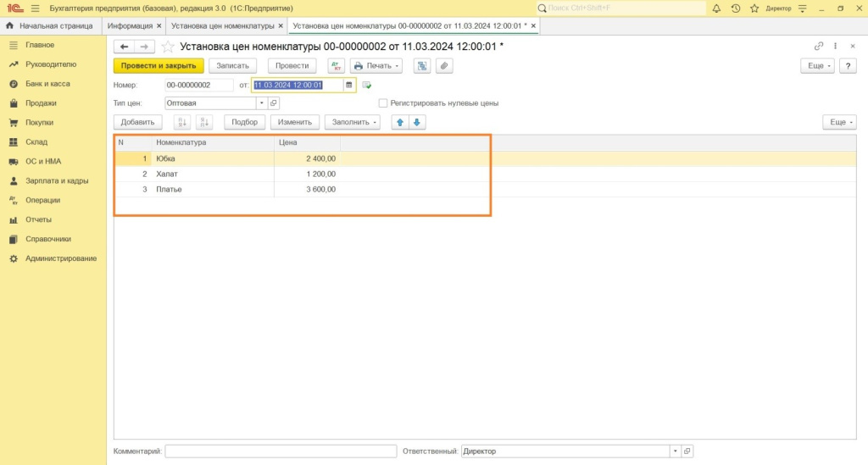This screenshot has width=868, height=465.
Task: Open Продажи section in sidebar
Action: 41,103
